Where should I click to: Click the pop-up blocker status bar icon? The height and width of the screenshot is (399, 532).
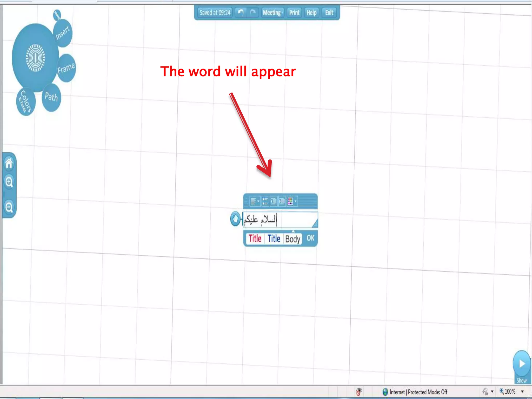pos(359,392)
